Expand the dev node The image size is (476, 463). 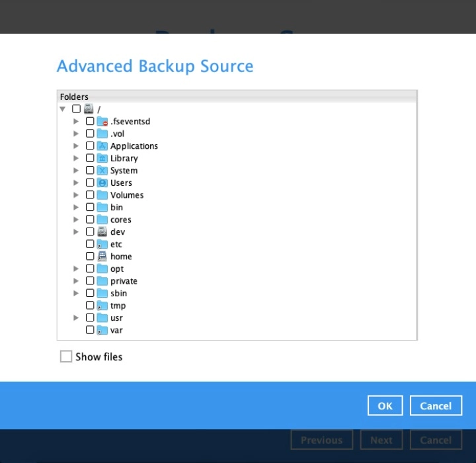[76, 232]
